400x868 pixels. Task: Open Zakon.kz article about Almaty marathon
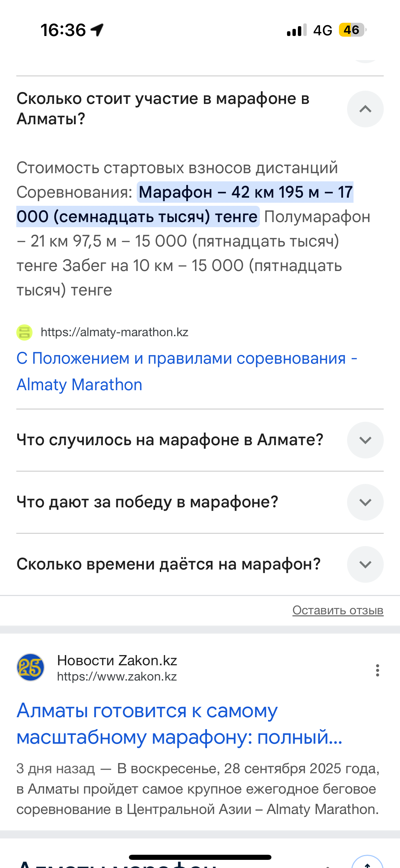(x=180, y=724)
